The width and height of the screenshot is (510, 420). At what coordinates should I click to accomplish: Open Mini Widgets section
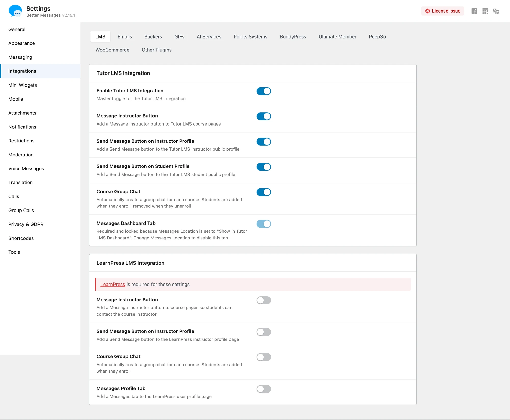[x=40, y=85]
